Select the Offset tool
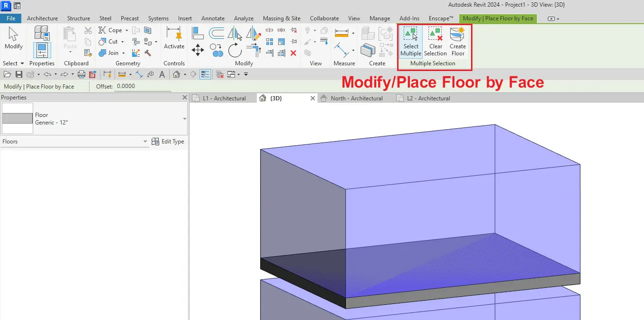Screen dimensions: 644x320 217,33
